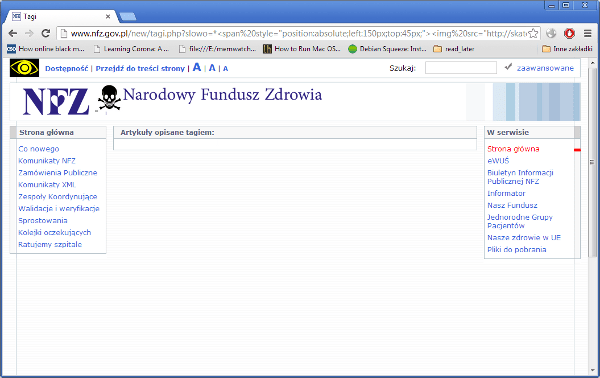
Task: Open red 'Strona główna' link in W serwisie
Action: pyautogui.click(x=513, y=149)
